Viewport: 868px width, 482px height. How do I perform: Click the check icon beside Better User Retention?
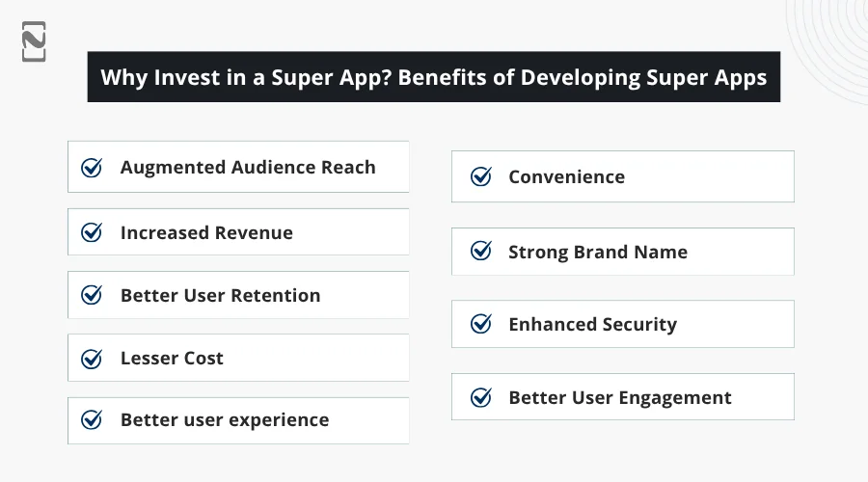pyautogui.click(x=92, y=296)
